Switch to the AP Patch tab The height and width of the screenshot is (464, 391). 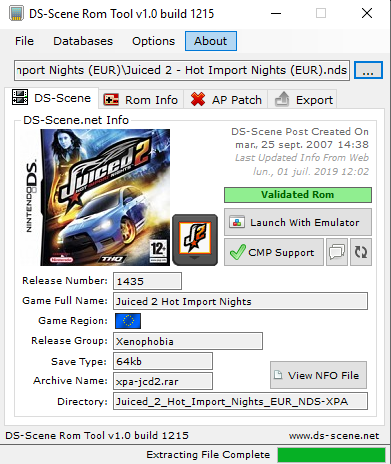tap(226, 99)
